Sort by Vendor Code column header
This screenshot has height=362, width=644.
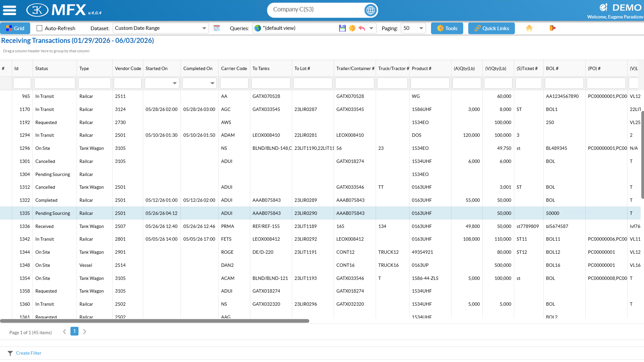click(x=128, y=68)
